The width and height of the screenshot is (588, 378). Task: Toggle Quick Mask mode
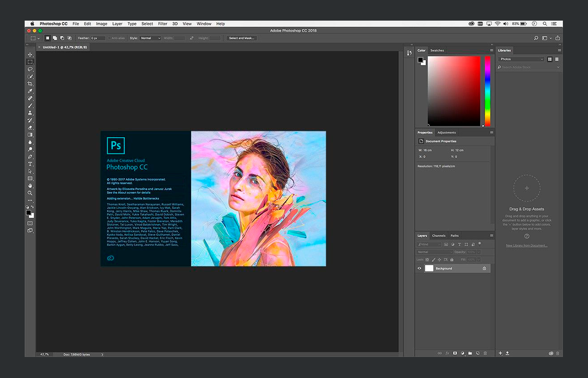tap(30, 223)
